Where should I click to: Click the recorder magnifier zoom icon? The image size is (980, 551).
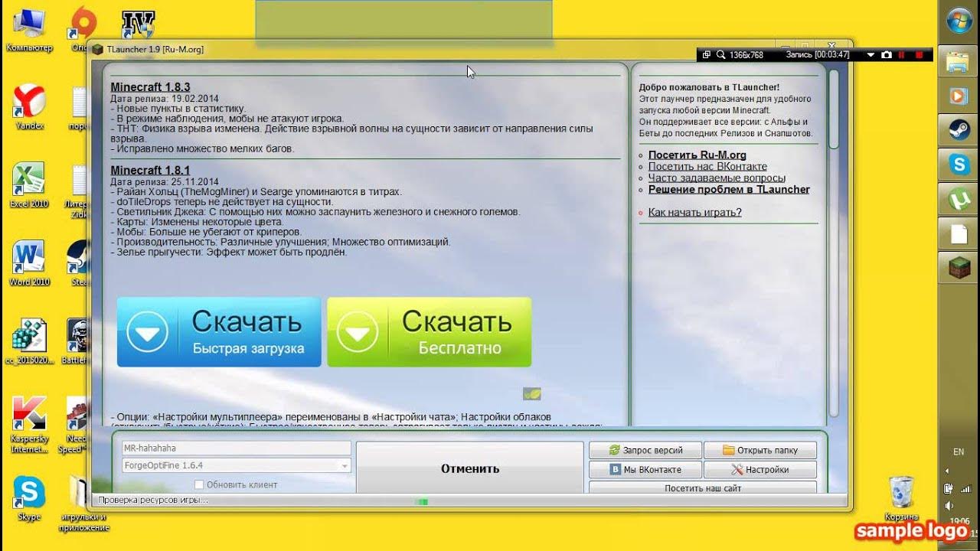720,55
